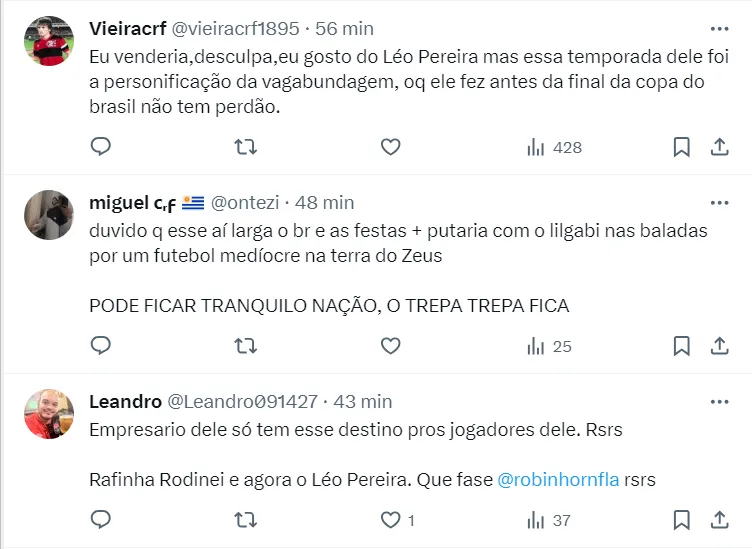This screenshot has width=752, height=549.
Task: Open more options on miguel crf's tweet
Action: coord(719,203)
